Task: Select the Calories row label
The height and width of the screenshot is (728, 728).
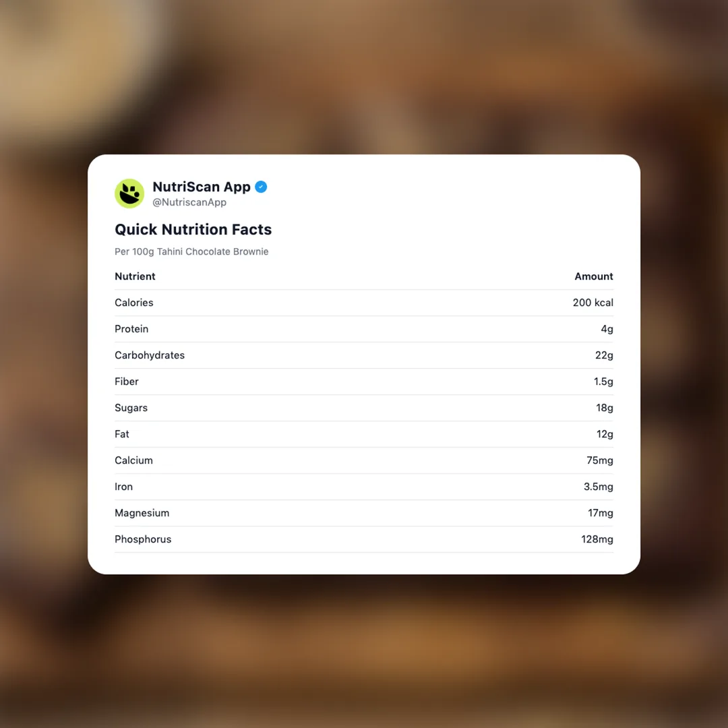Action: (x=133, y=303)
